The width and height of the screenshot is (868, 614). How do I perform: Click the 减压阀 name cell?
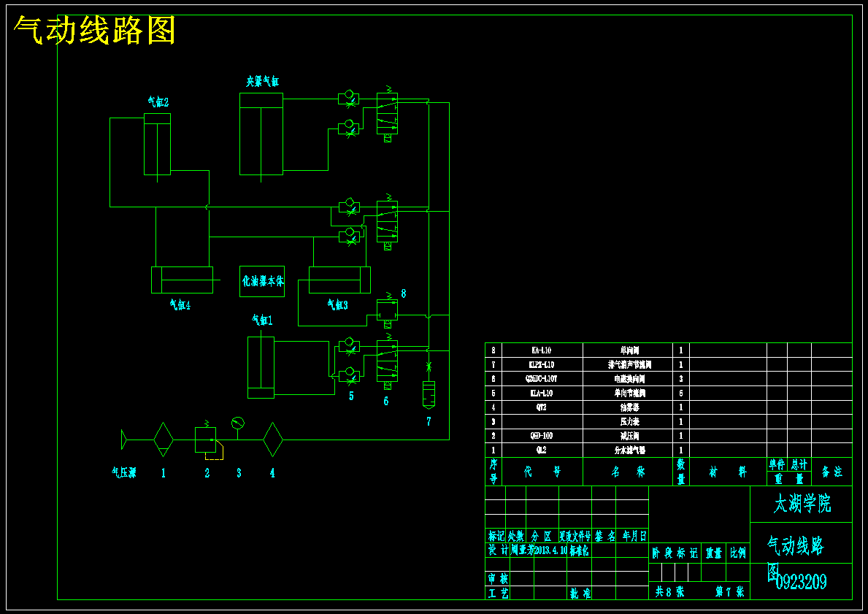[x=628, y=436]
